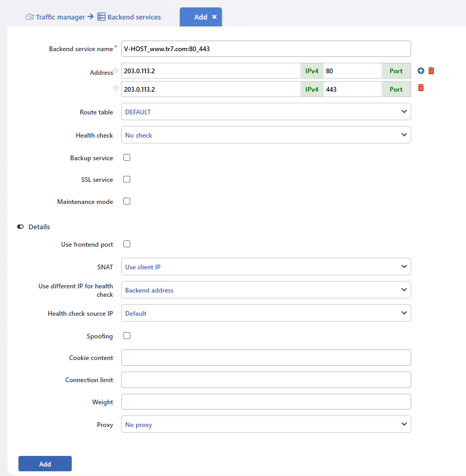Toggle the Details section switch
The height and width of the screenshot is (476, 466).
(x=21, y=227)
